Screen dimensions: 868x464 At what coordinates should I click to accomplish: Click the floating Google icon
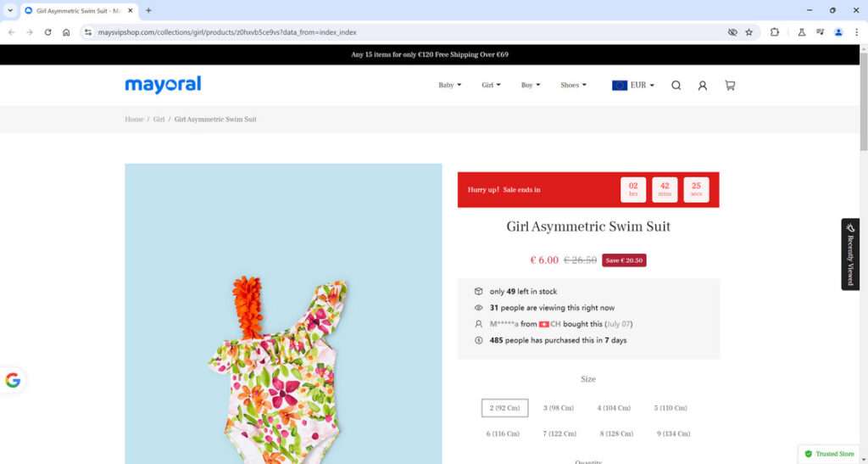[13, 380]
